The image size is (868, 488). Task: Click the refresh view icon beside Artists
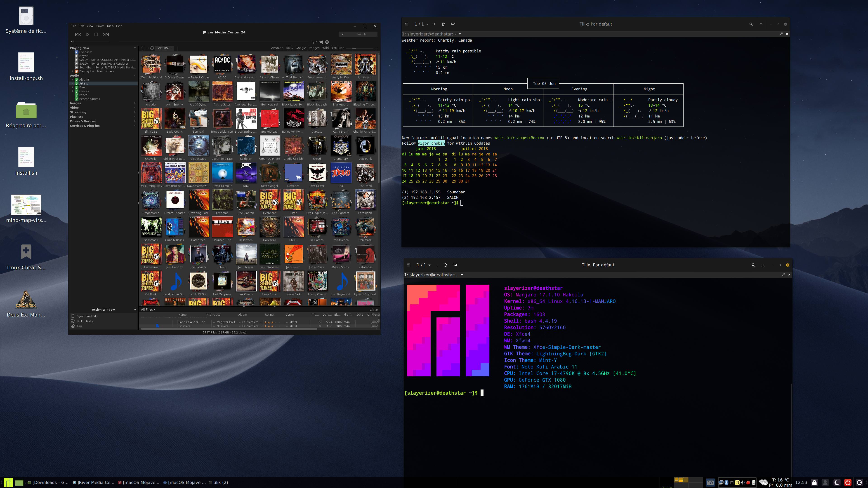pyautogui.click(x=152, y=48)
